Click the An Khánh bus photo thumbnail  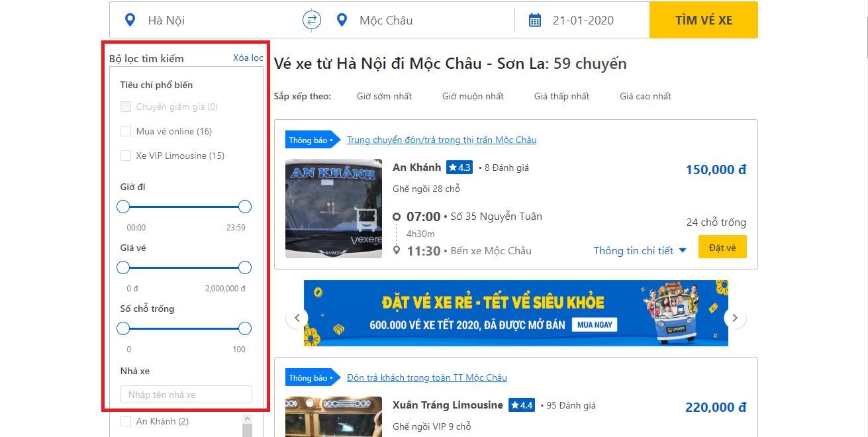click(x=334, y=208)
